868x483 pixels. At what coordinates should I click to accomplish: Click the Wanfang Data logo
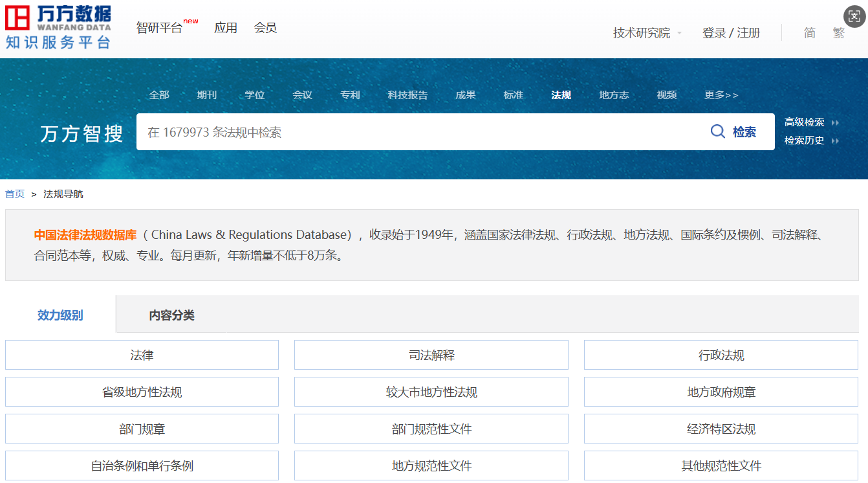point(58,27)
